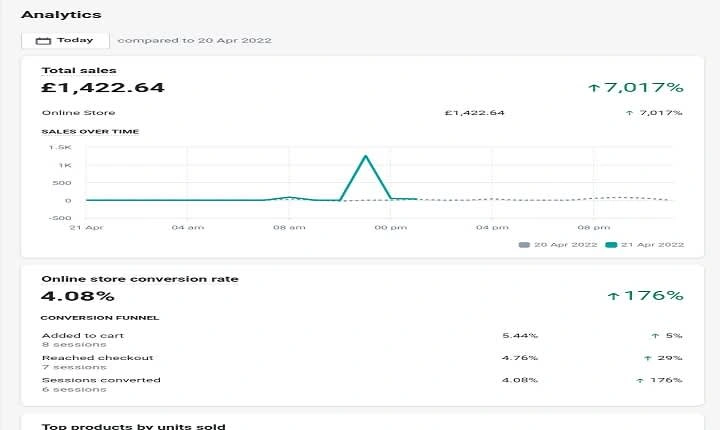Click the up arrow next to 7,017% total sales
This screenshot has width=720, height=430.
594,87
